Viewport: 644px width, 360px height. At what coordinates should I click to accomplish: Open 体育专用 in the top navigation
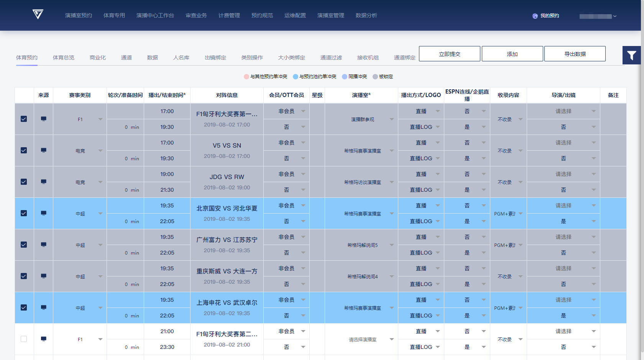(114, 15)
